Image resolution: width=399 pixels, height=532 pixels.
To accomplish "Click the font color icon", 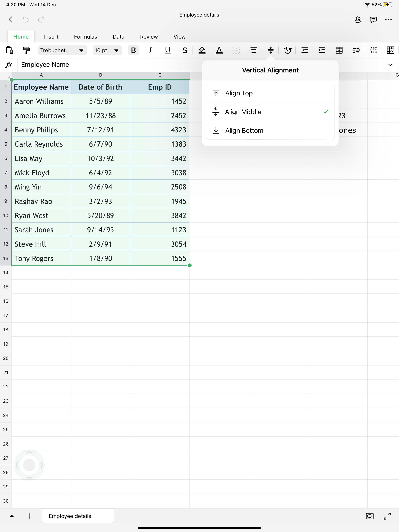I will pyautogui.click(x=219, y=50).
